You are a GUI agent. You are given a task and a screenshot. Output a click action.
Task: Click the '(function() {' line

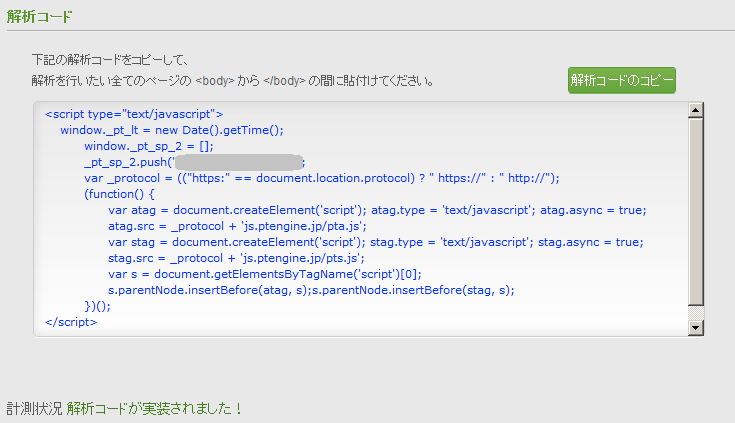(x=119, y=194)
